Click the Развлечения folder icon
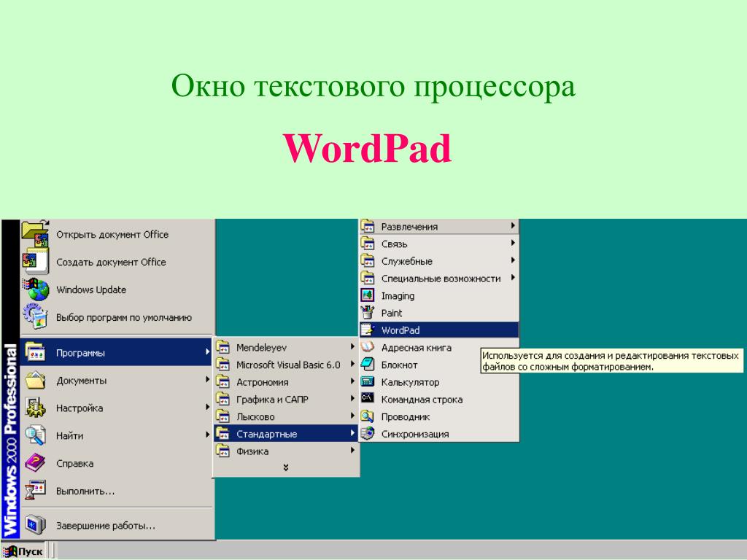 point(368,226)
